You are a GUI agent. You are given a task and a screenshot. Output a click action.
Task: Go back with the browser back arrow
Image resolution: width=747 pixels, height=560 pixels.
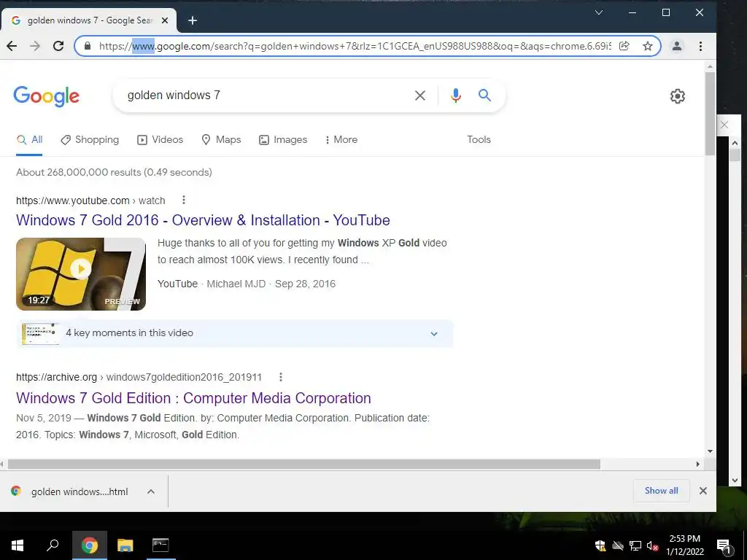click(x=12, y=46)
